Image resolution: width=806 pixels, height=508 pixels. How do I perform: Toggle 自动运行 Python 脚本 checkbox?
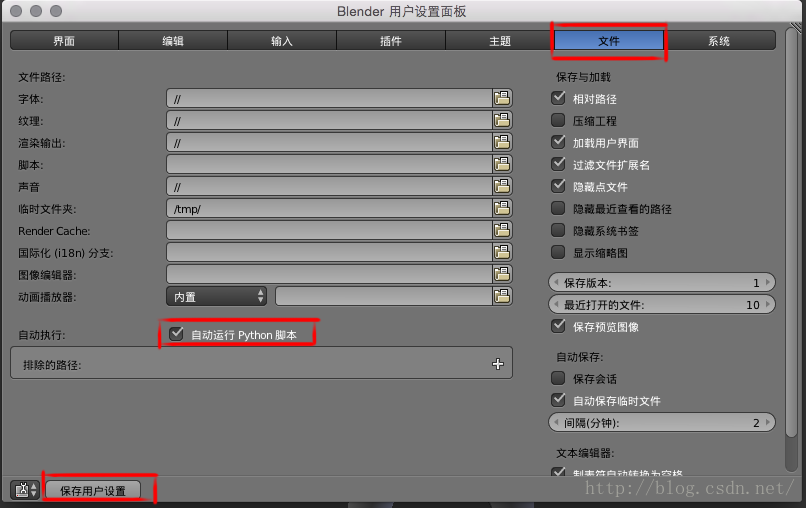tap(176, 334)
